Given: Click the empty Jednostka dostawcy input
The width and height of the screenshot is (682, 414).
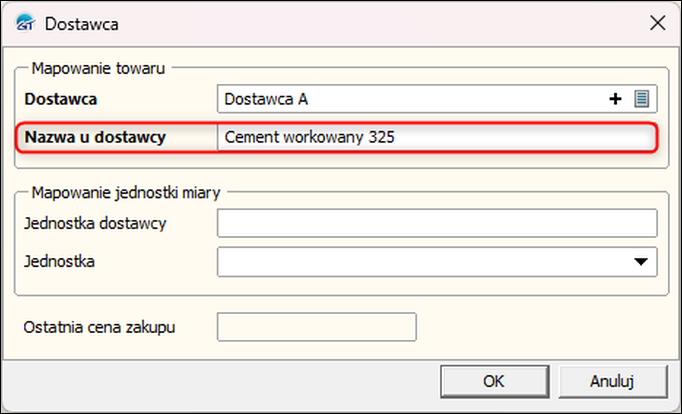Looking at the screenshot, I should point(436,223).
